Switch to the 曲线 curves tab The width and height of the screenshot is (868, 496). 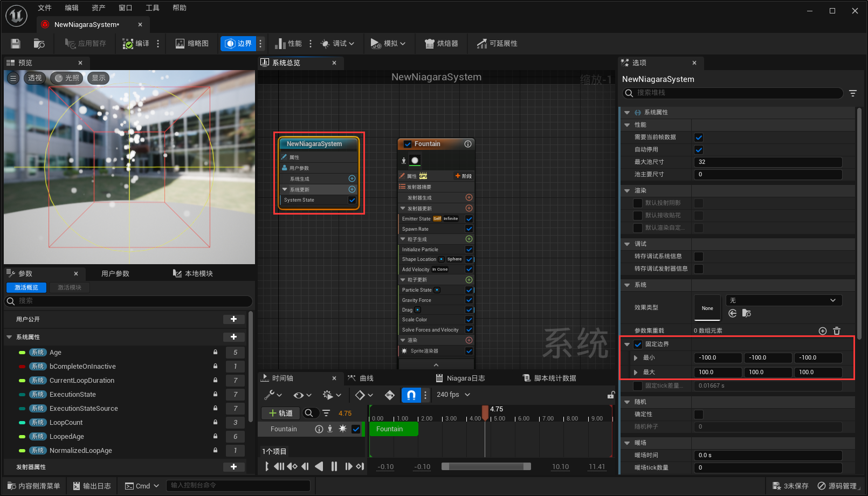coord(361,378)
